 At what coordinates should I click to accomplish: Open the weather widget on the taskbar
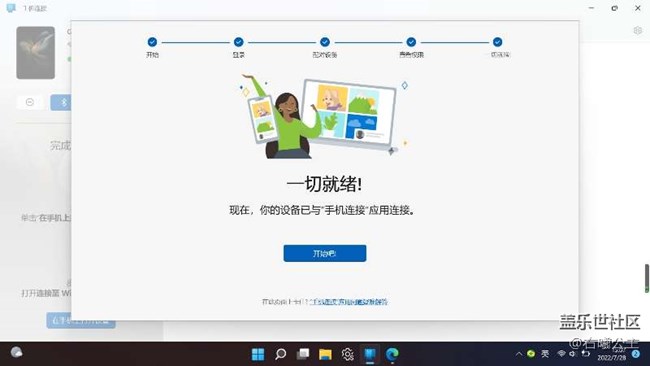click(x=17, y=352)
